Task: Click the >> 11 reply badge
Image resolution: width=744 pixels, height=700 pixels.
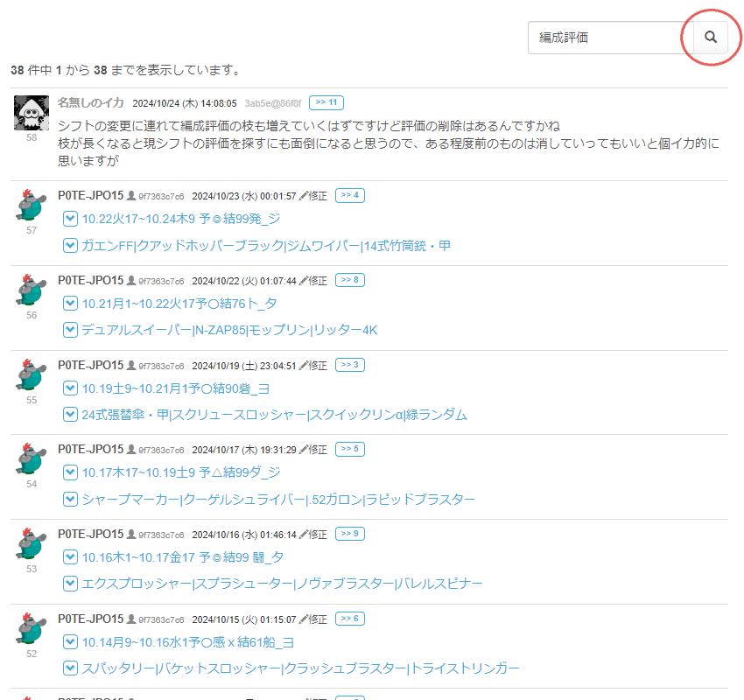Action: (326, 101)
